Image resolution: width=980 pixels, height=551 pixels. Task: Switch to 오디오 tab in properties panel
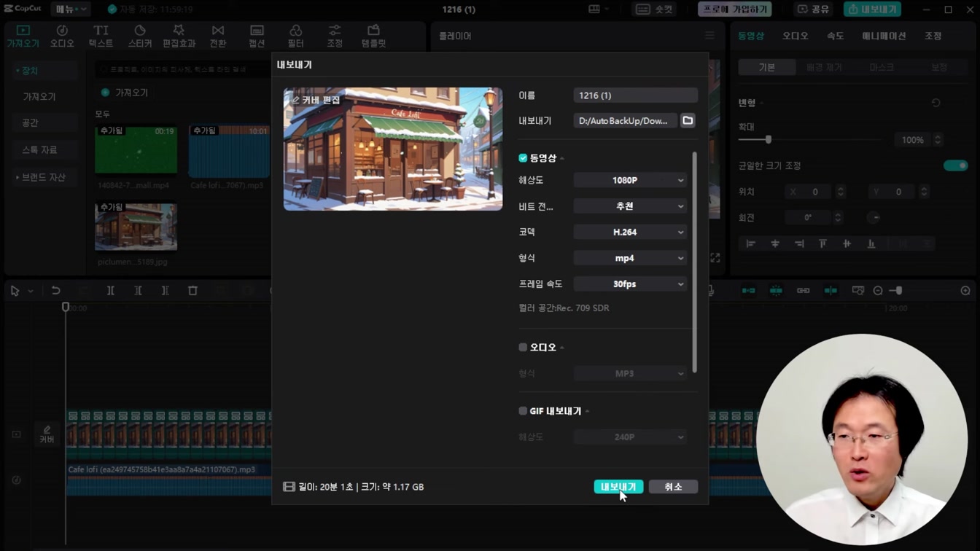tap(795, 36)
